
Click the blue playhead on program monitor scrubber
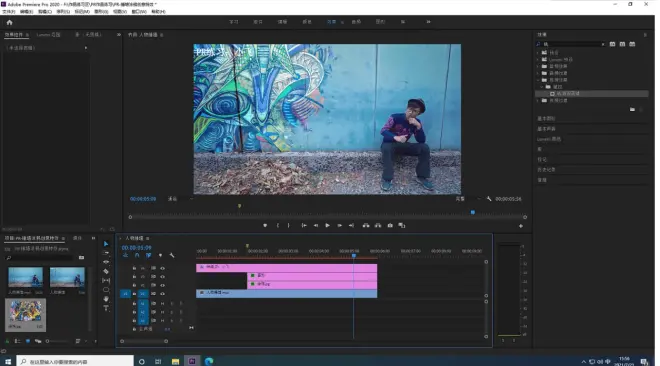tap(473, 212)
